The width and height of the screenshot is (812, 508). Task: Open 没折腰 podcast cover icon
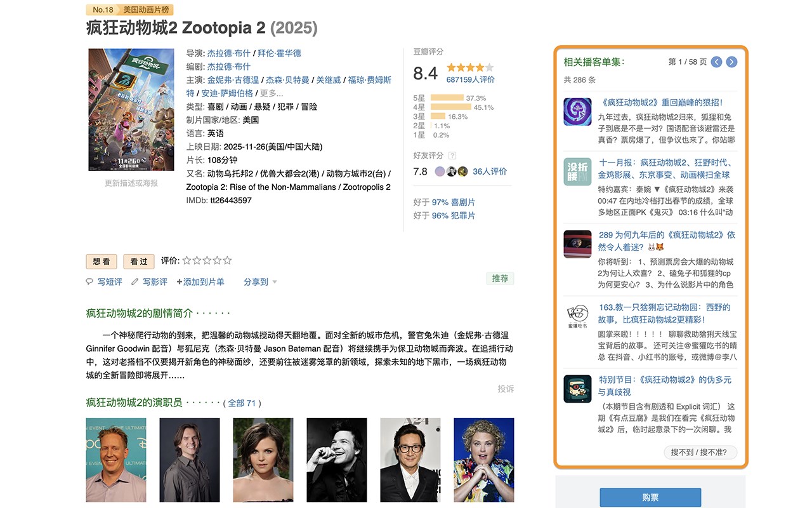(577, 171)
